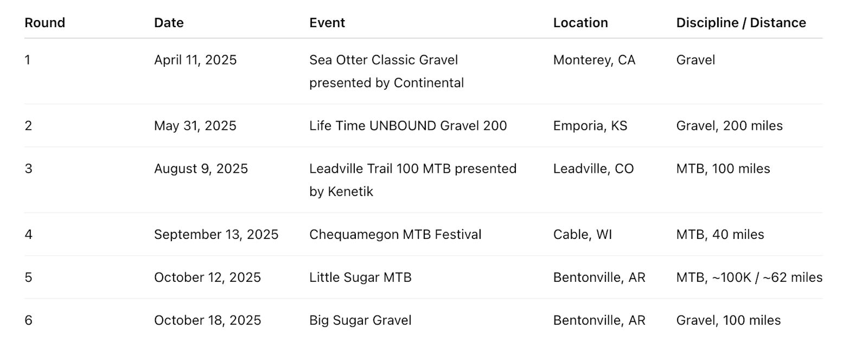Click Life Time UNBOUND Gravel 200 event
868x360 pixels.
tap(408, 125)
